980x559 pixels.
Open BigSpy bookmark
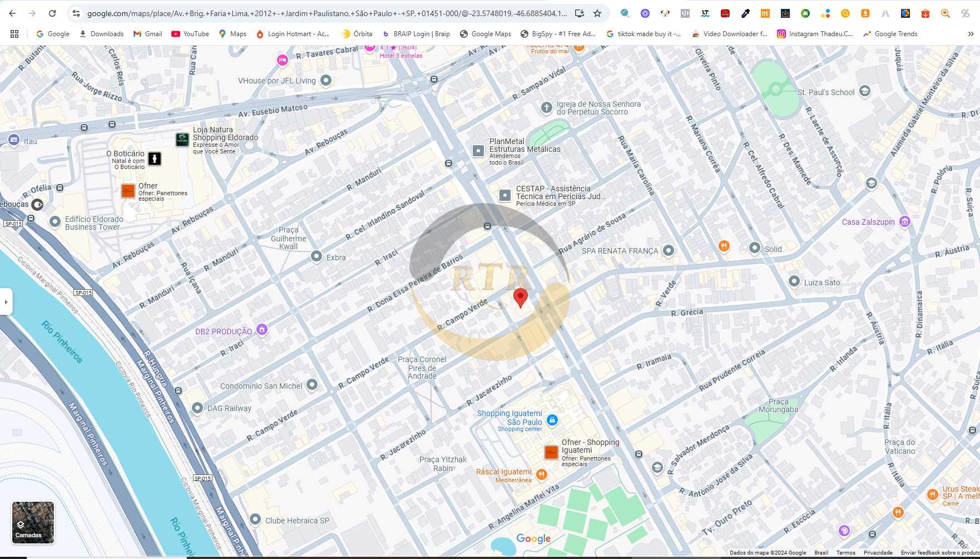[x=558, y=34]
